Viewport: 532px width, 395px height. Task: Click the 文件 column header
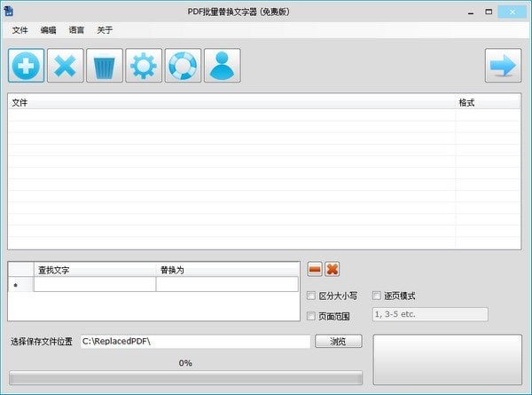tap(231, 102)
